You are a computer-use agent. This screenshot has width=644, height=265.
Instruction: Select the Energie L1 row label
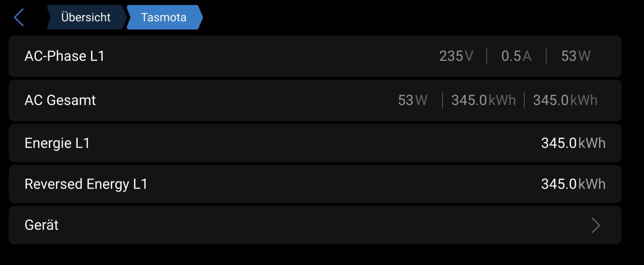tap(57, 143)
